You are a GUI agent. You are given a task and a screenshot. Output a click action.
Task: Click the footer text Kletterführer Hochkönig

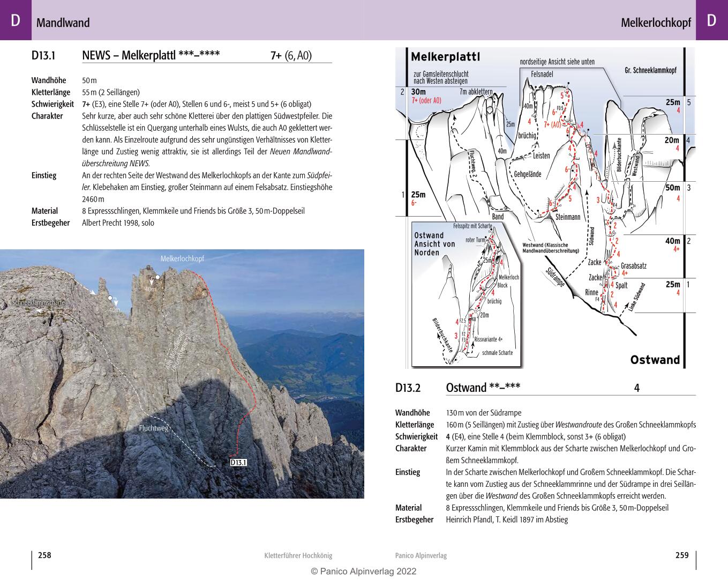click(298, 556)
